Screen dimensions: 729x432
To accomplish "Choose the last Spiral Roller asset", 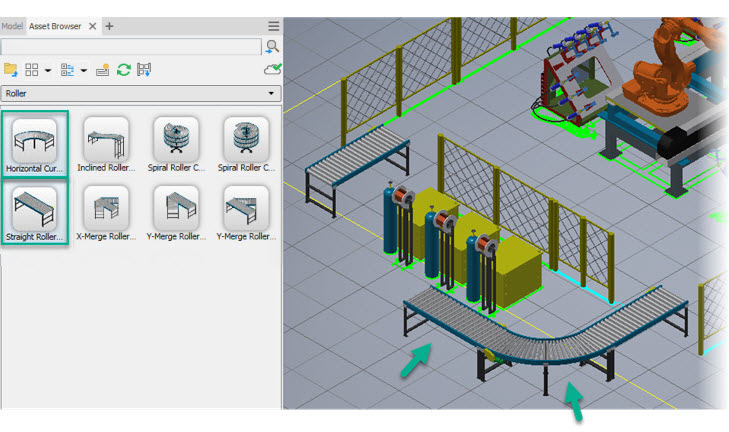I will [x=246, y=144].
